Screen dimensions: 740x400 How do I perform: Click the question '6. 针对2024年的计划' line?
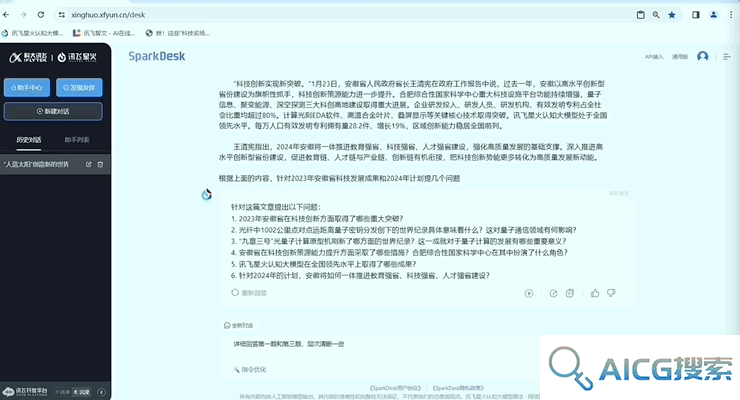click(360, 275)
